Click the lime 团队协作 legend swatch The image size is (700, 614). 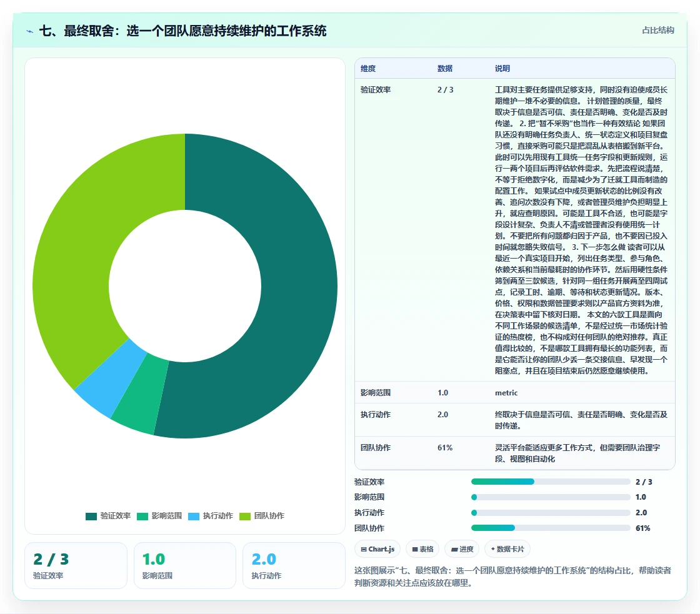[x=245, y=517]
